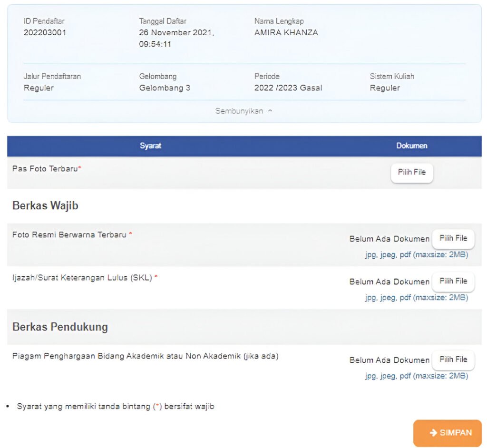
Task: Click the registration date 26 November 2021
Action: (176, 33)
